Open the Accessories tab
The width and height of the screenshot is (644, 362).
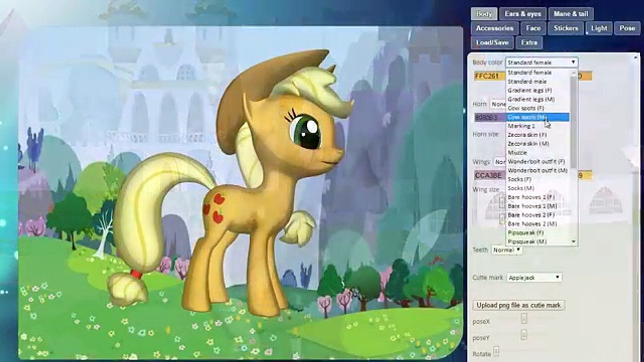(x=494, y=28)
